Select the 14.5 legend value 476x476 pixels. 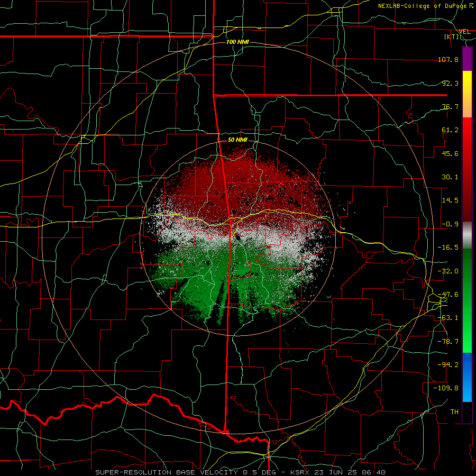450,200
